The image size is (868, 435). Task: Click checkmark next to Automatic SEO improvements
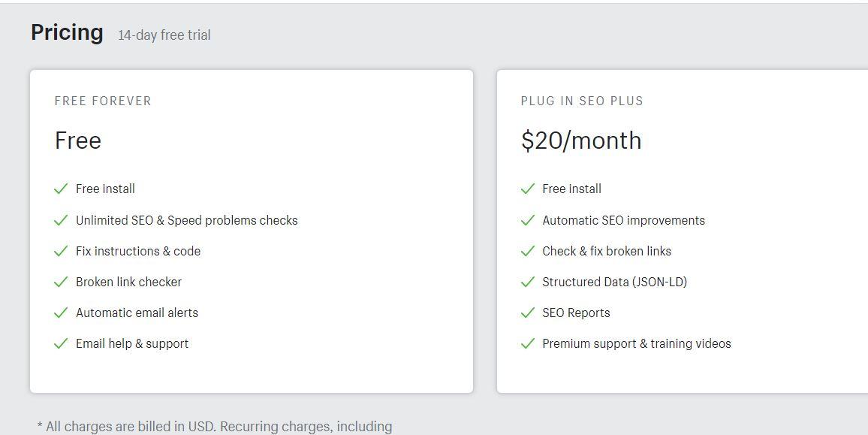coord(528,220)
